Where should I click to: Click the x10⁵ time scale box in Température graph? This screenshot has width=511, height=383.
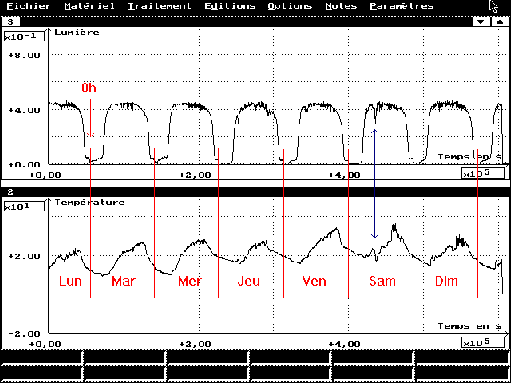point(482,342)
